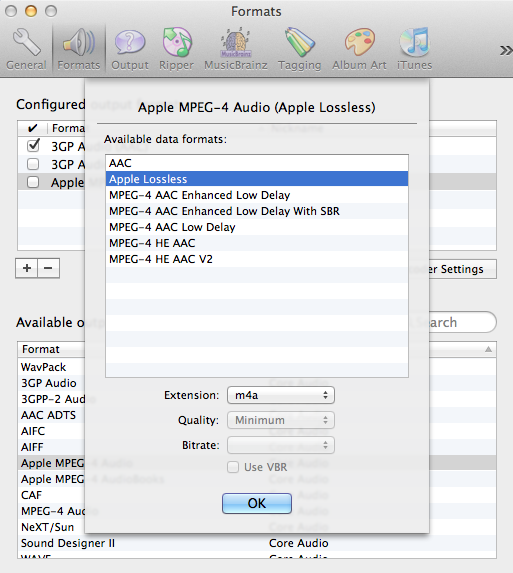Open the Extension m4a dropdown
Viewport: 513px width, 573px height.
[x=281, y=395]
